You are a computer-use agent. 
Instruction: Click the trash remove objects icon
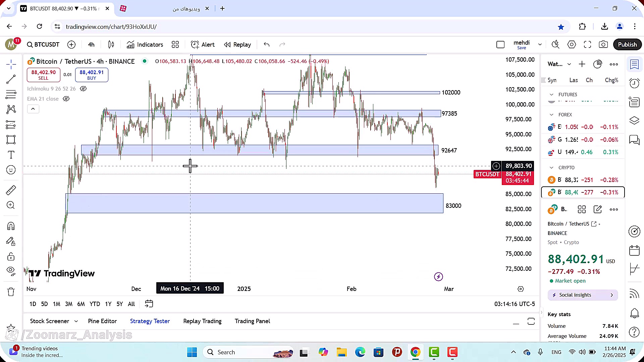pyautogui.click(x=11, y=292)
